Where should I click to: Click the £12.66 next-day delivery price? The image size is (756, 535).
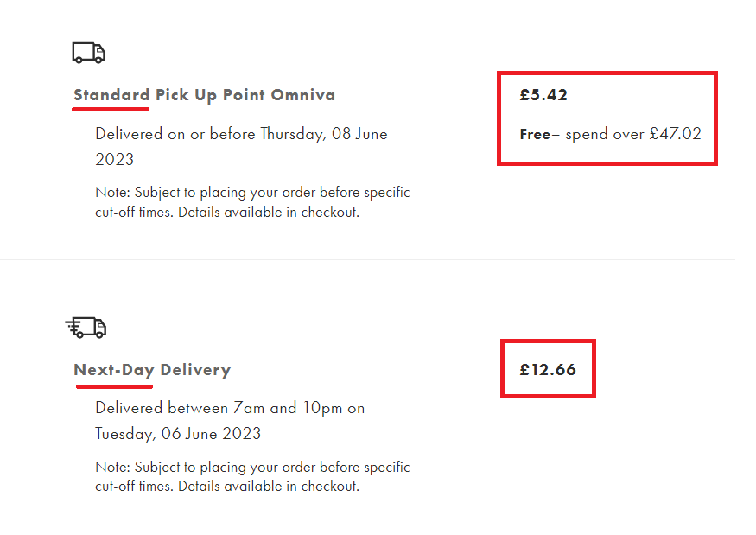[548, 370]
